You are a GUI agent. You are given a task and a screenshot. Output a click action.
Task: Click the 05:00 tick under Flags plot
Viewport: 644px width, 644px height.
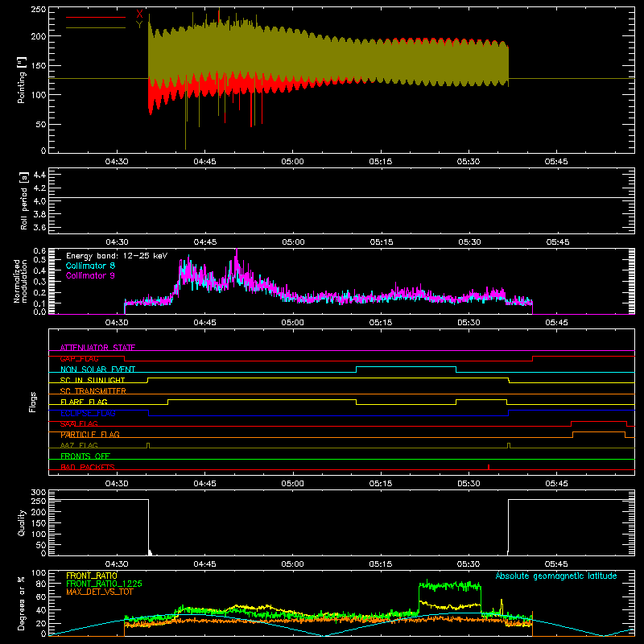click(292, 484)
